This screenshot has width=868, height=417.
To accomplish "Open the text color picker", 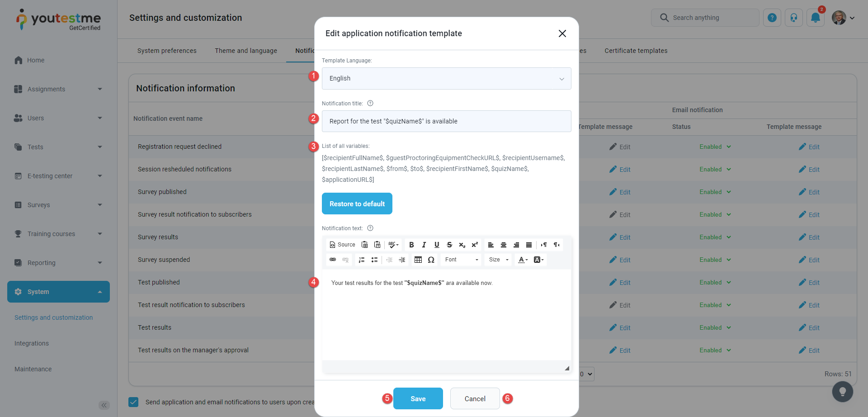I will pos(523,260).
